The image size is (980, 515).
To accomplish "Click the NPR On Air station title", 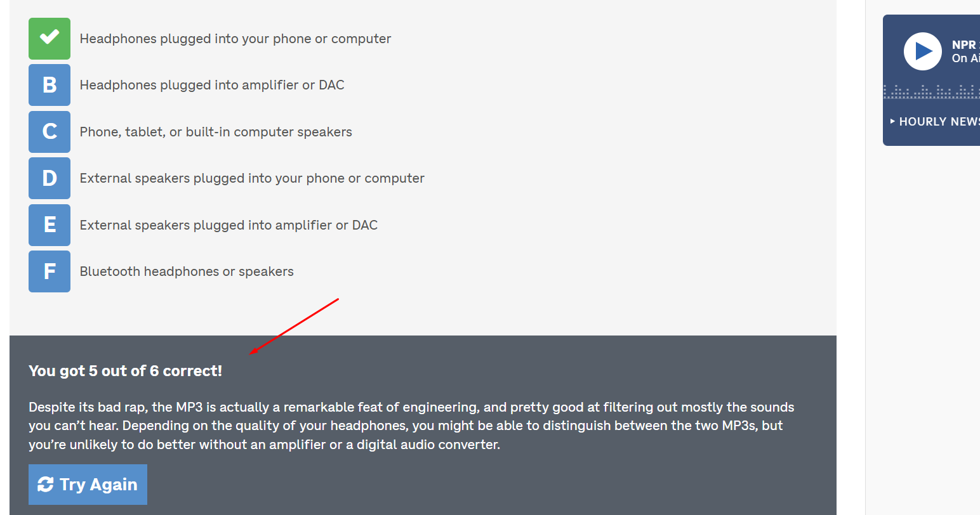I will coord(965,51).
